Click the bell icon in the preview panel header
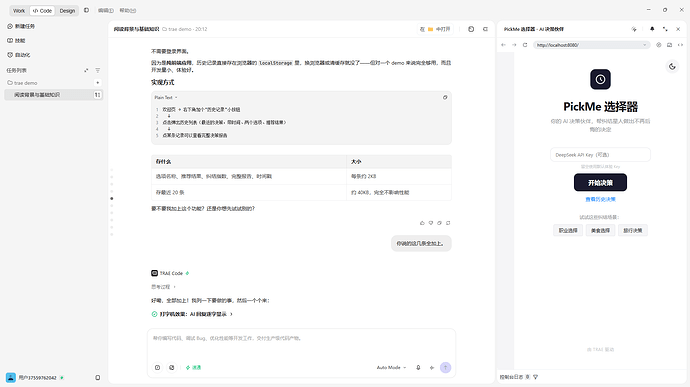Image resolution: width=690 pixels, height=387 pixels. pyautogui.click(x=652, y=29)
